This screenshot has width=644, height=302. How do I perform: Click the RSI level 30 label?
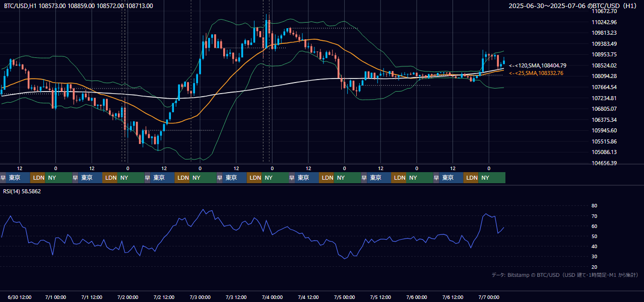click(594, 257)
